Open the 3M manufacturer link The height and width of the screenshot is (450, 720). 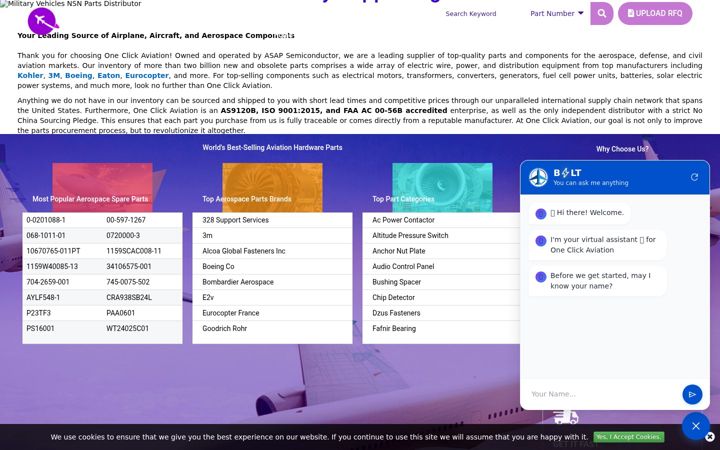point(54,75)
